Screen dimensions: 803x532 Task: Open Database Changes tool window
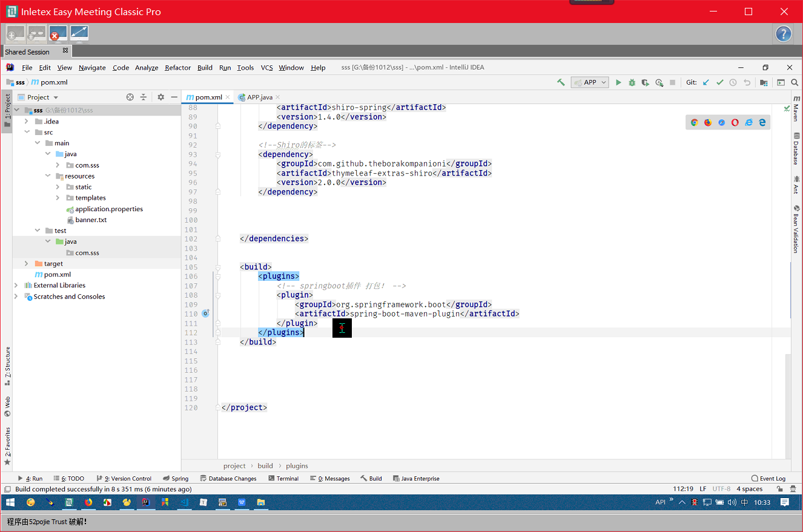tap(228, 478)
